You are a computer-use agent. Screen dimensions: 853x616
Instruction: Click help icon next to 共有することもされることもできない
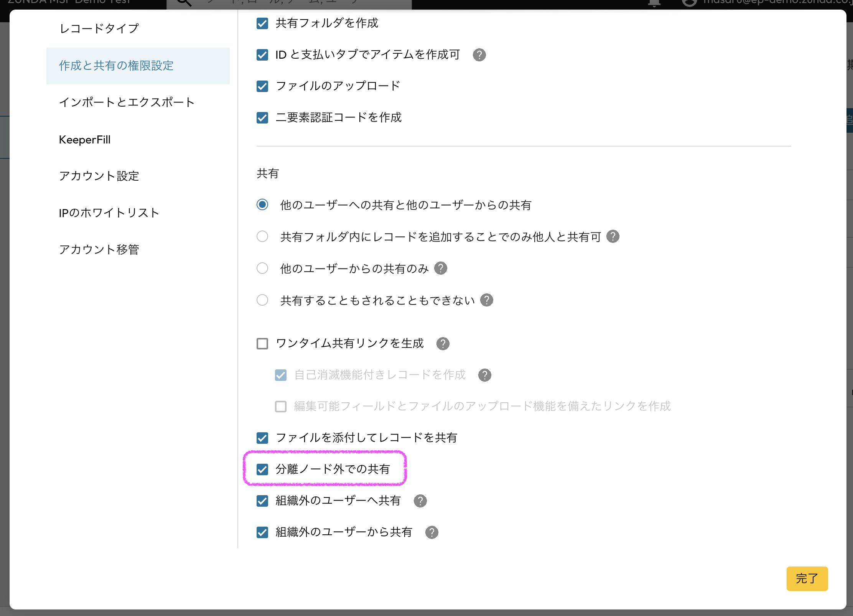tap(487, 300)
